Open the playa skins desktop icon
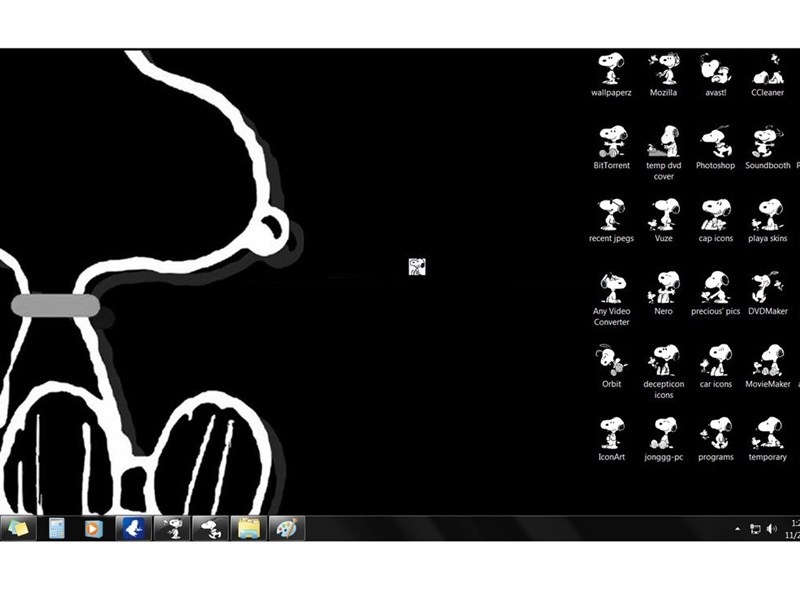Image resolution: width=800 pixels, height=600 pixels. pos(767,220)
